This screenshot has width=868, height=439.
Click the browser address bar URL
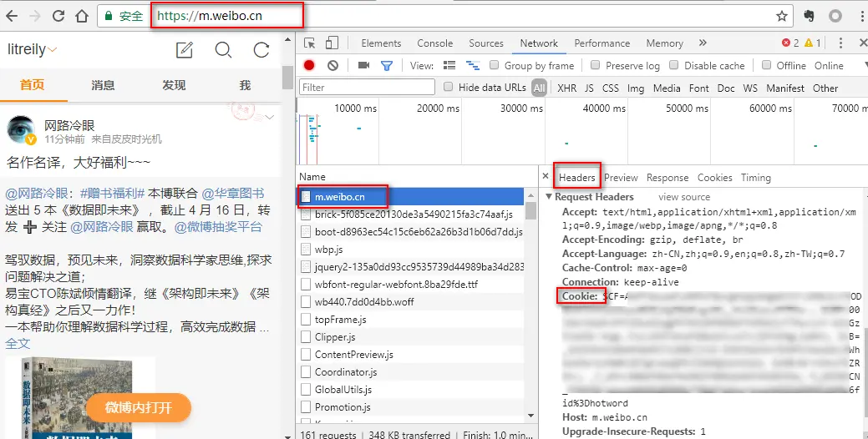209,16
